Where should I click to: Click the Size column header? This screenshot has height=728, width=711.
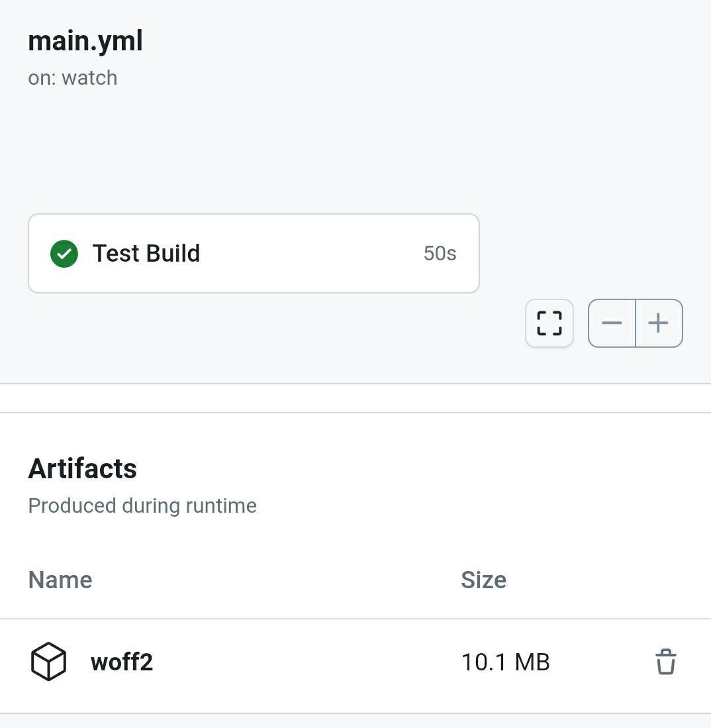pos(483,580)
